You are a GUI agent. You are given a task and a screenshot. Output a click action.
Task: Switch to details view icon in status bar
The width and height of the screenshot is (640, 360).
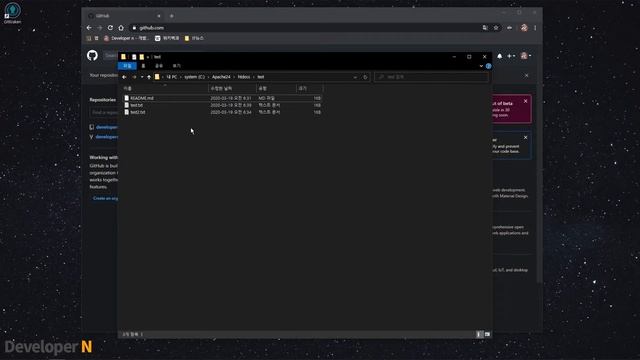coord(479,334)
